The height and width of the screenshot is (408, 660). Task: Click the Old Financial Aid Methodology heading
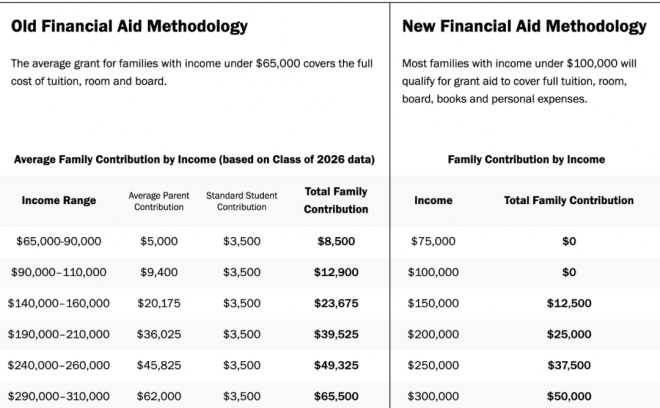click(x=129, y=27)
